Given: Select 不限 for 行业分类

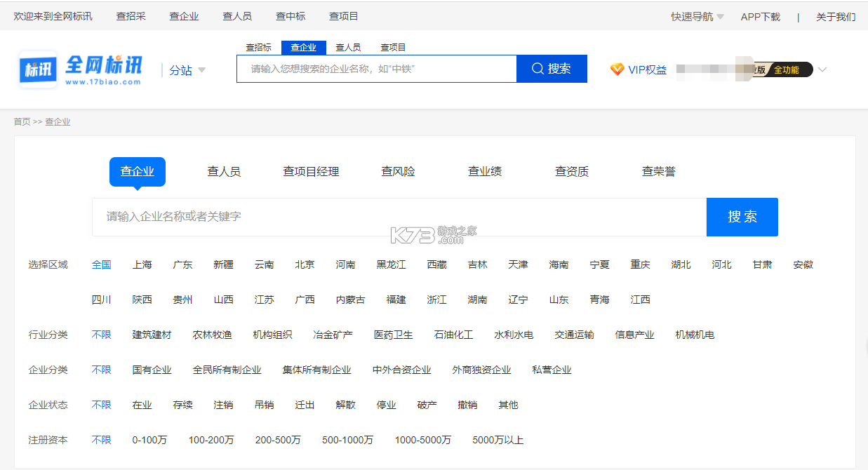Looking at the screenshot, I should [x=102, y=335].
